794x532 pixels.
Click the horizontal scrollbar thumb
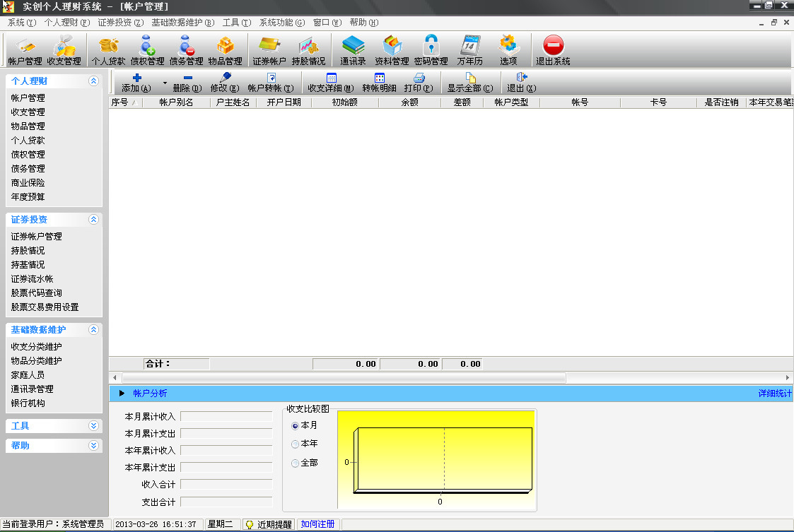[344, 377]
